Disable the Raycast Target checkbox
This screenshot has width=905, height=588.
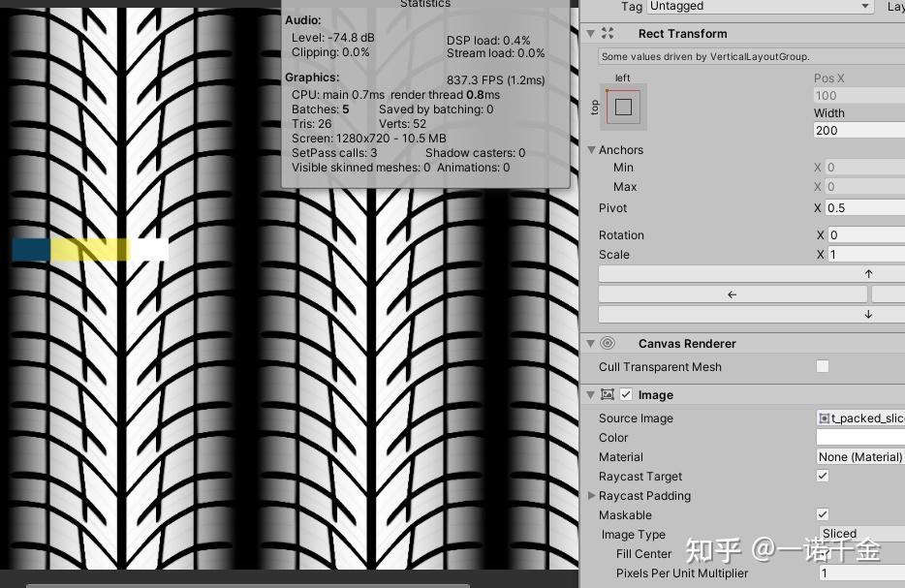point(822,476)
